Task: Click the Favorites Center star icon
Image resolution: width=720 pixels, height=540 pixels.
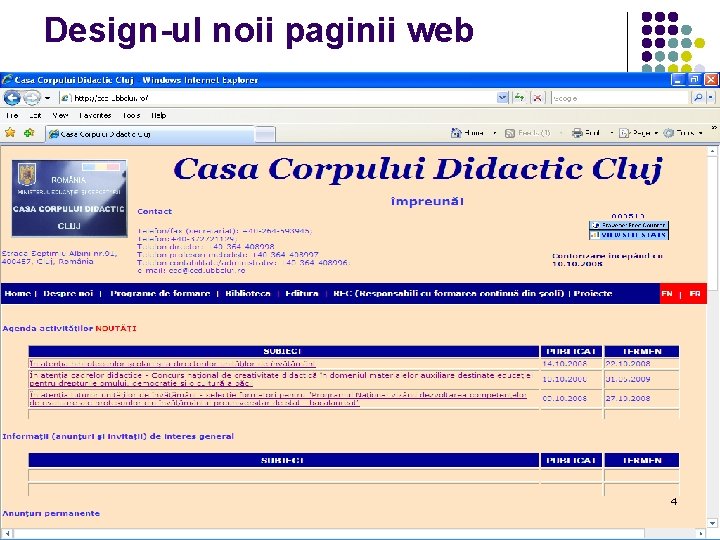Action: tap(10, 133)
